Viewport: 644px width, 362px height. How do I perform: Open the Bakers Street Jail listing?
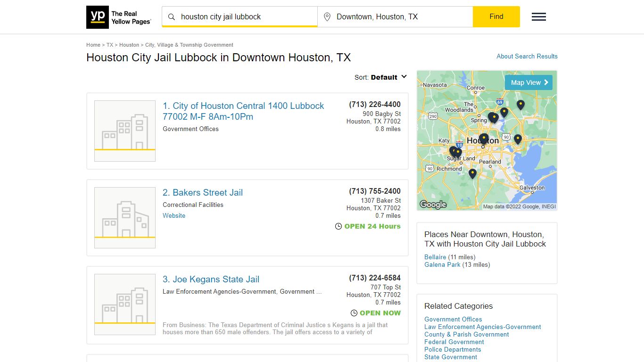click(203, 192)
